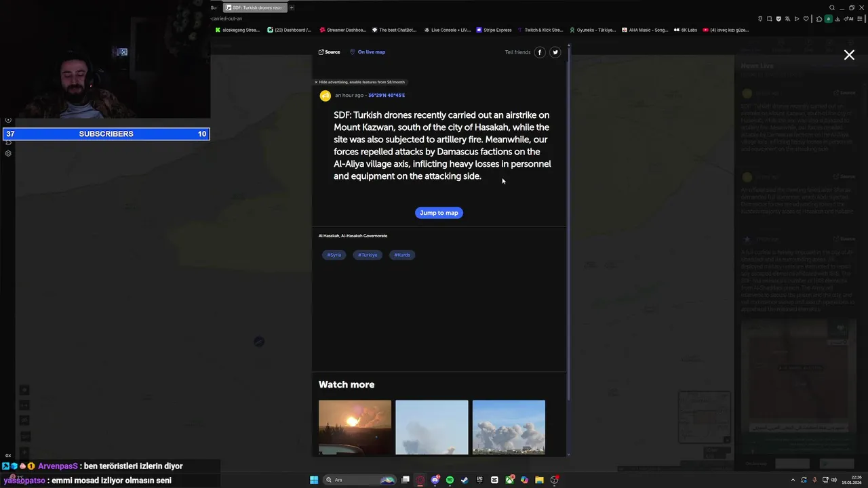Dismiss the Hide advertising banner X

click(316, 82)
